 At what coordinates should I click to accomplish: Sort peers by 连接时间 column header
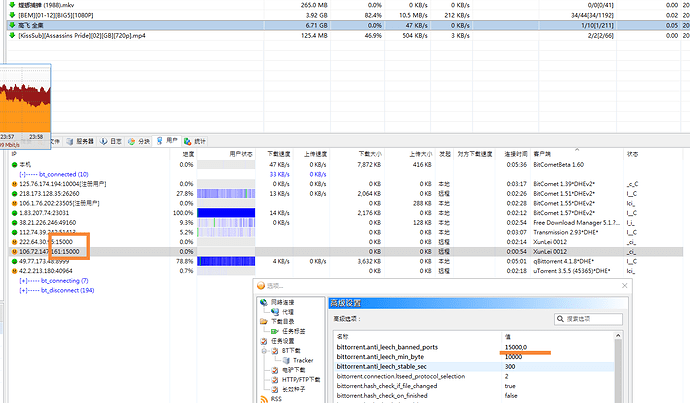[x=516, y=154]
